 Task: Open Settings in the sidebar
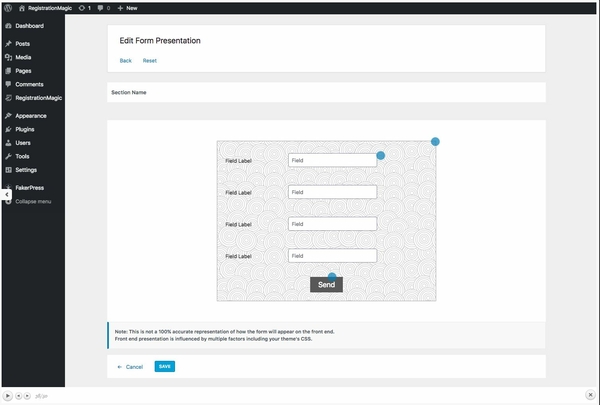pos(25,170)
